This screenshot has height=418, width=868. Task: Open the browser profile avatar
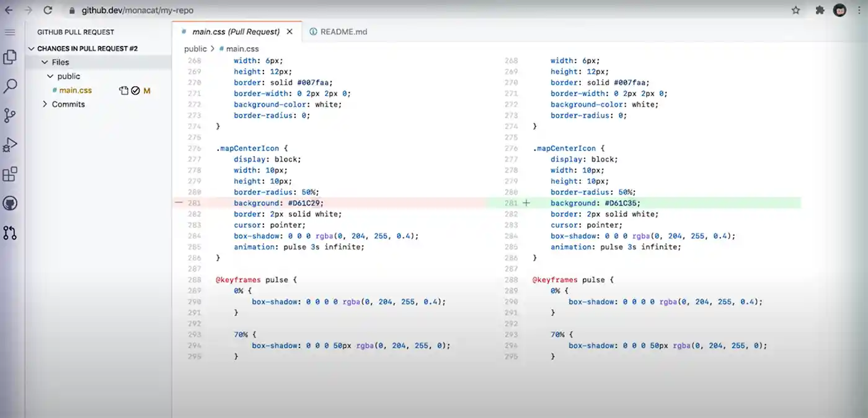click(x=839, y=11)
